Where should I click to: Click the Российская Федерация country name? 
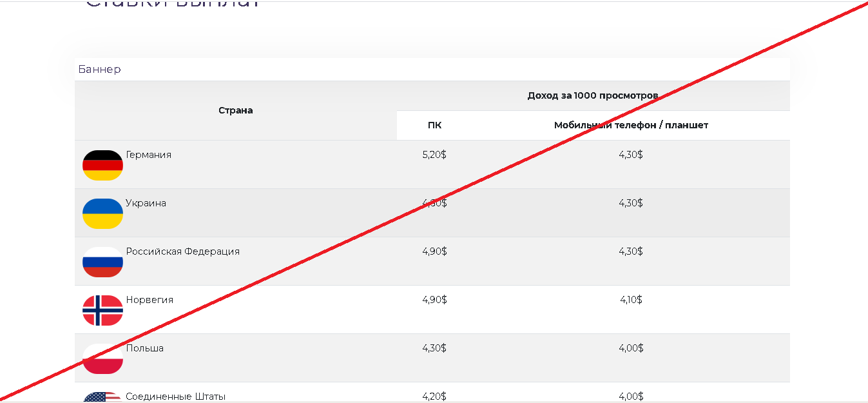point(182,251)
